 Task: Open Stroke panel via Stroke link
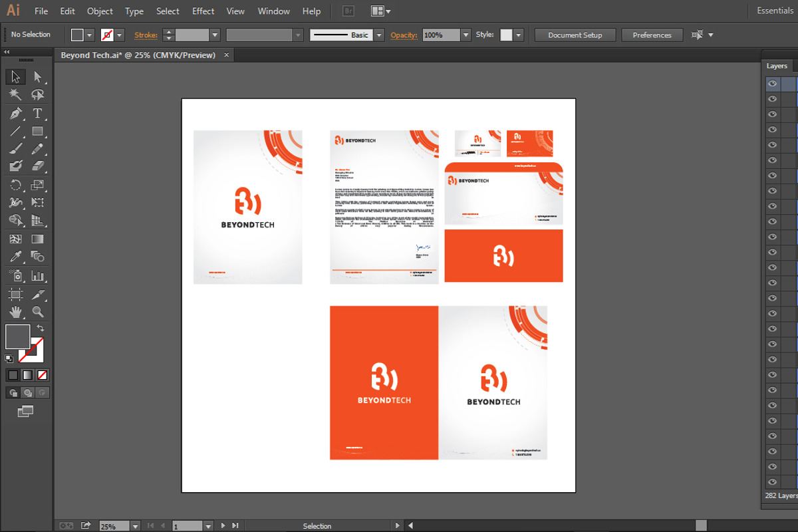(x=146, y=35)
